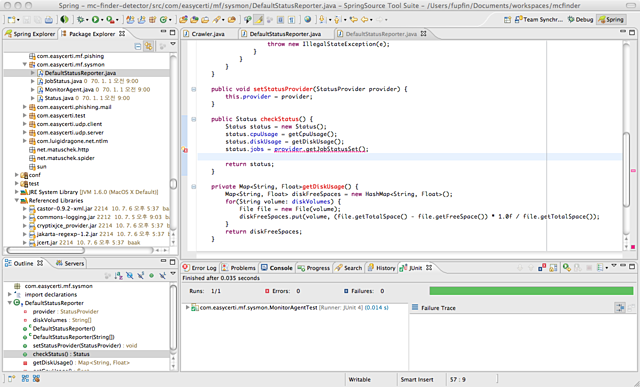Toggle Show Whitespace Characters button
640x387 pixels.
pyautogui.click(x=291, y=19)
